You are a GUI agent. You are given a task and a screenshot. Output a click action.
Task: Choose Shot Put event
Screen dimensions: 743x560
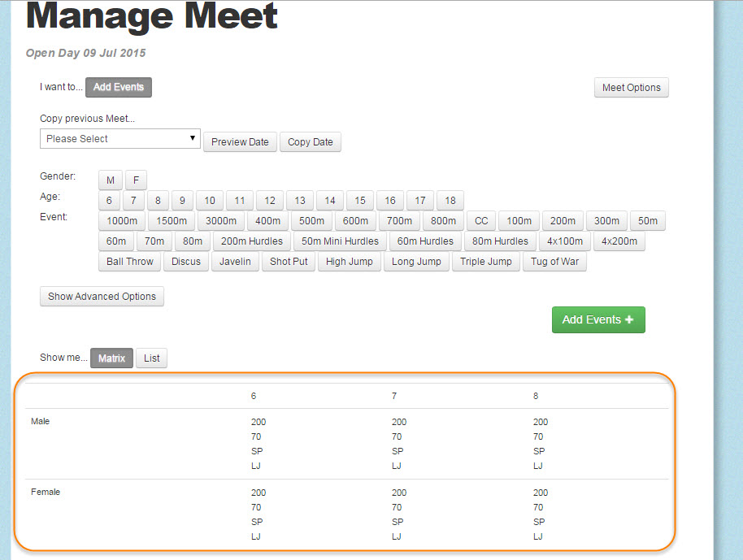pyautogui.click(x=289, y=262)
